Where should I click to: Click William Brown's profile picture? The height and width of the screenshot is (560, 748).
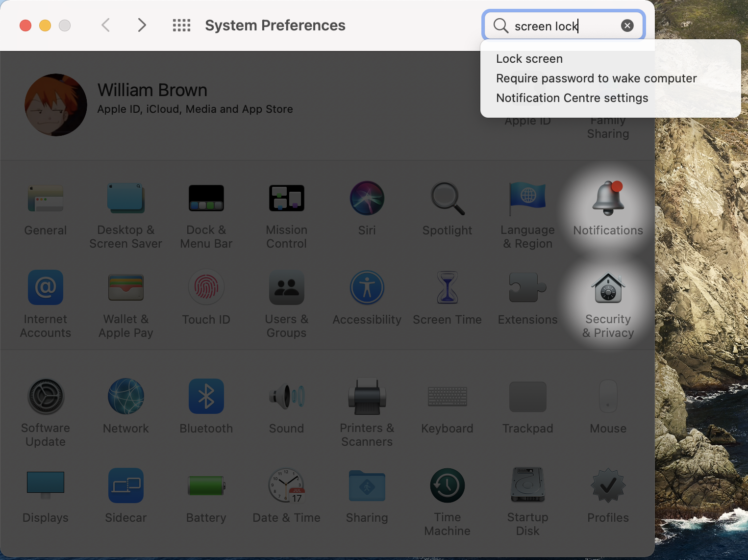[56, 105]
